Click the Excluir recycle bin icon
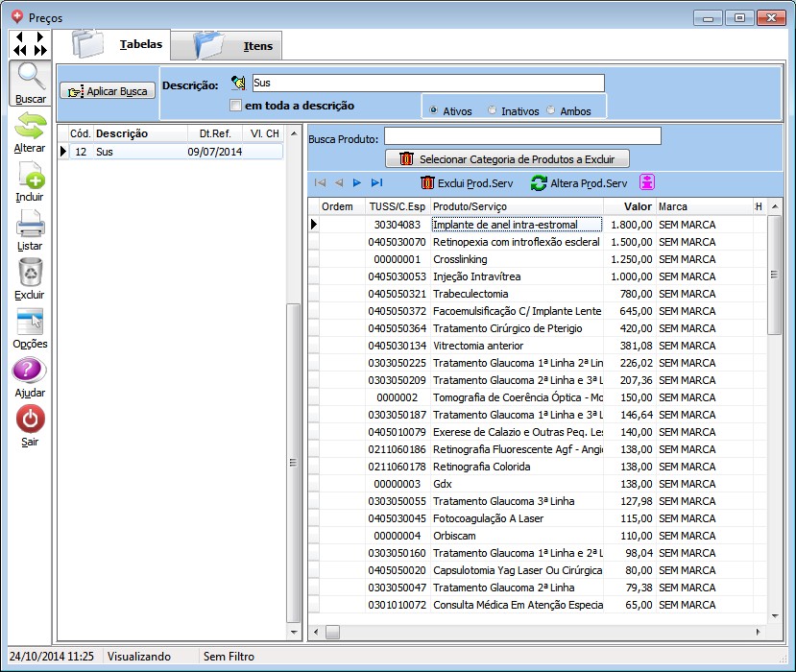 pyautogui.click(x=30, y=275)
